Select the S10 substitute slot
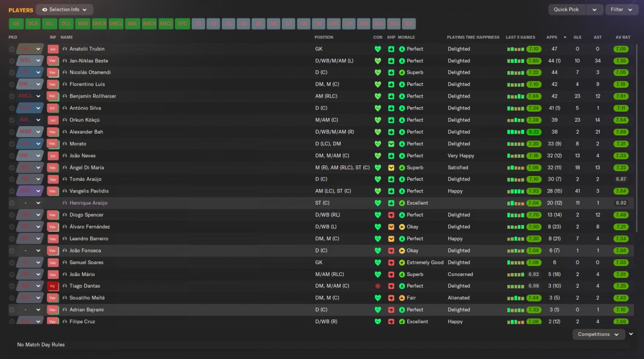Viewport: 644px width, 359px height. [334, 24]
